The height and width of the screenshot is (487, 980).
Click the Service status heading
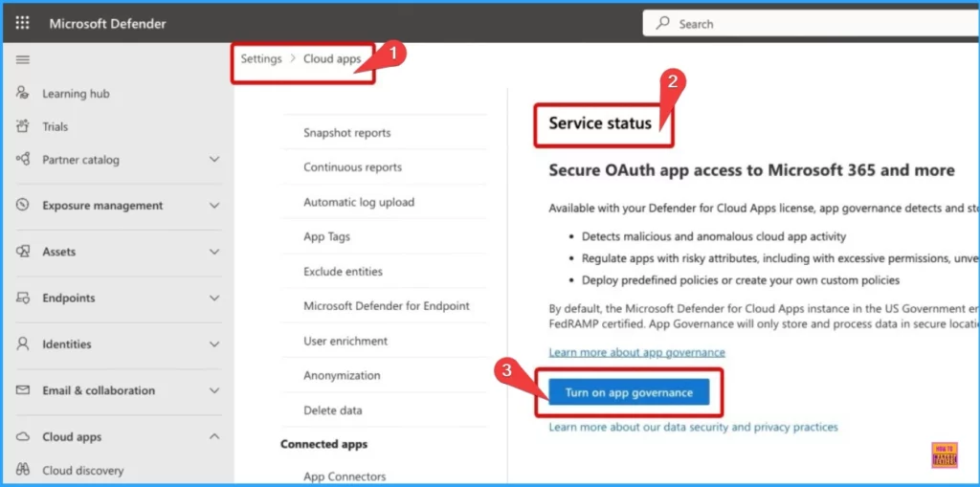[600, 123]
